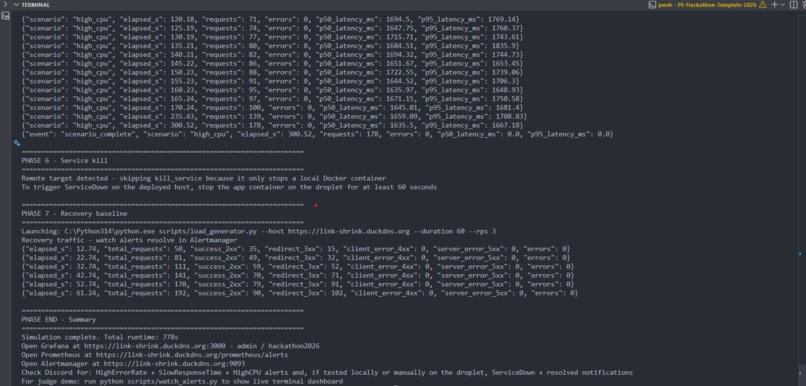Viewport: 806px width, 386px height.
Task: Click the blue marker on the terminal scrollbar
Action: click(x=800, y=253)
